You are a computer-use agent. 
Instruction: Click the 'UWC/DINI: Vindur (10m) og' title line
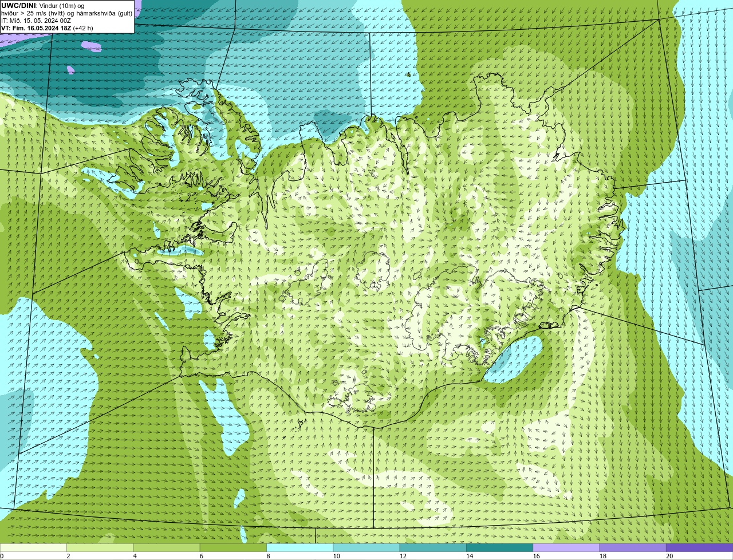pyautogui.click(x=42, y=5)
